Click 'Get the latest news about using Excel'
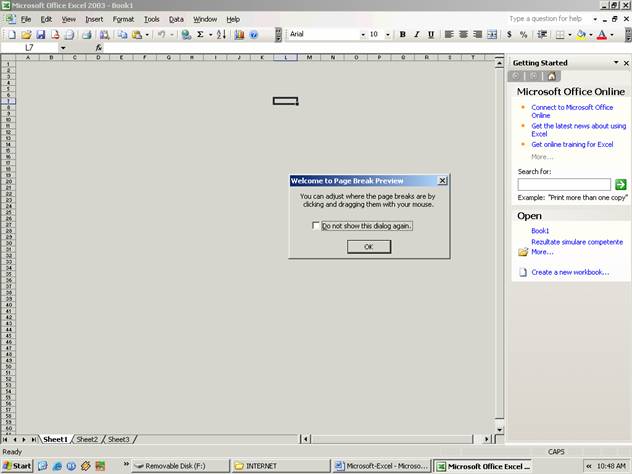The width and height of the screenshot is (632, 474). point(578,130)
